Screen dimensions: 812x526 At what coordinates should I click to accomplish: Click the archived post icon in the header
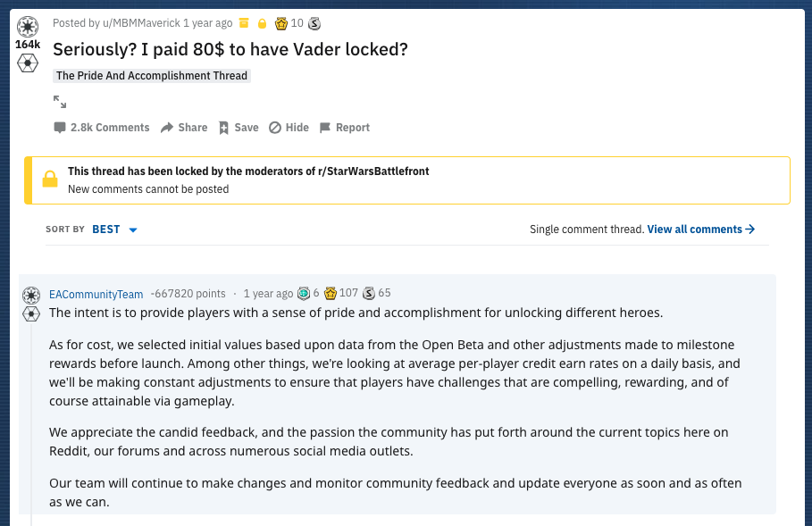245,23
